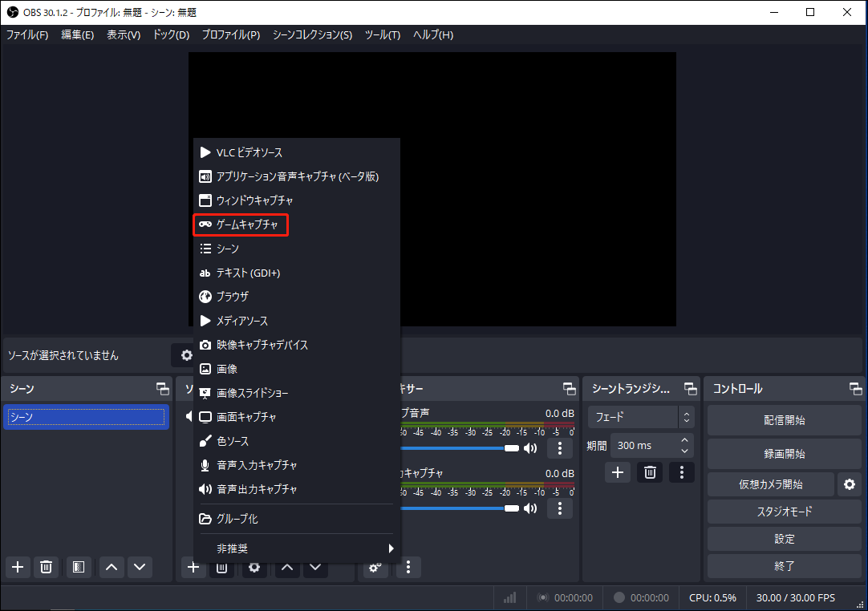
Task: Click the scene filter icon in scenes panel
Action: click(78, 567)
